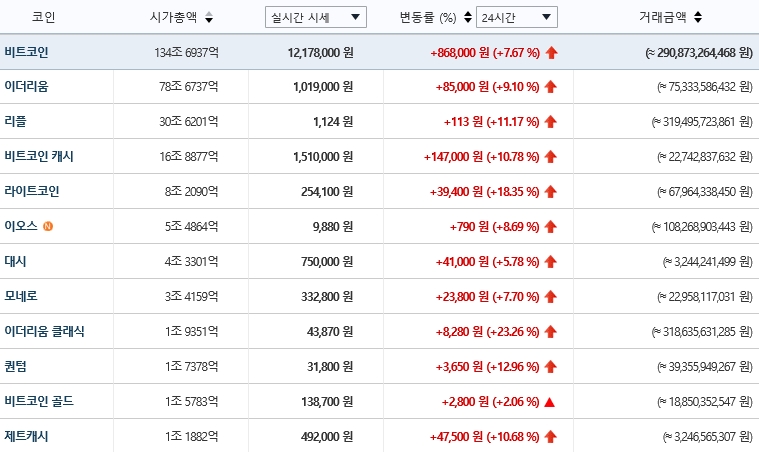Select the change +2,800 원 (+2.06 %)
Screen dimensions: 759x452
[x=490, y=402]
